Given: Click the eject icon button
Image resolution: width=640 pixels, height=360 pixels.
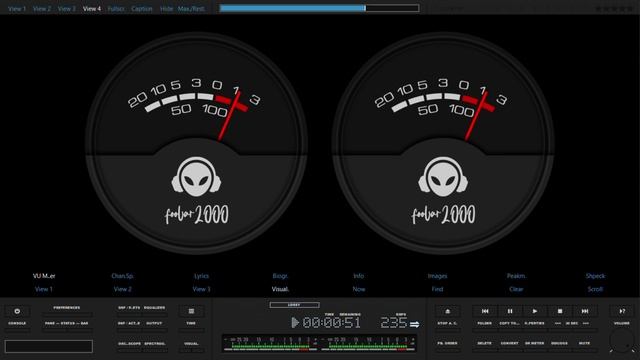Looking at the screenshot, I should [447, 311].
